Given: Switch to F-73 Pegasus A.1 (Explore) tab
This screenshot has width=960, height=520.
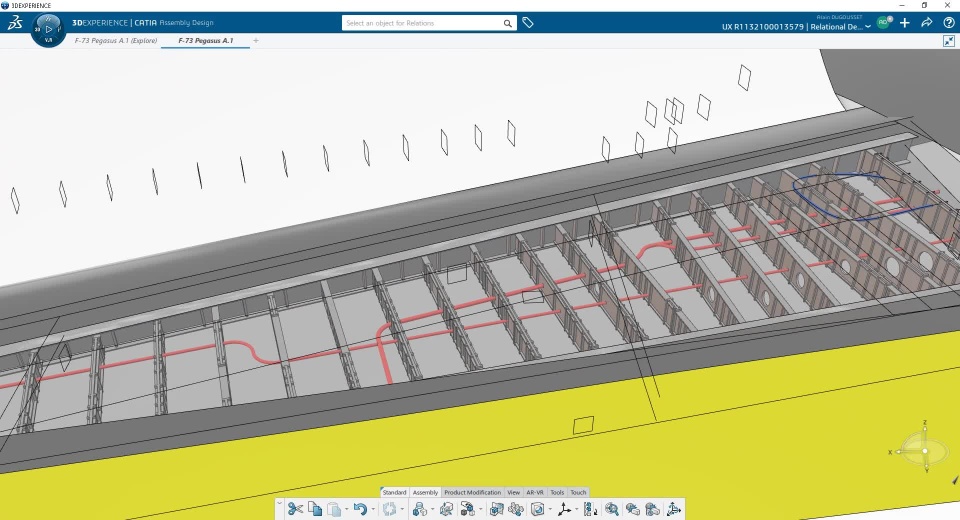Looking at the screenshot, I should [x=116, y=40].
